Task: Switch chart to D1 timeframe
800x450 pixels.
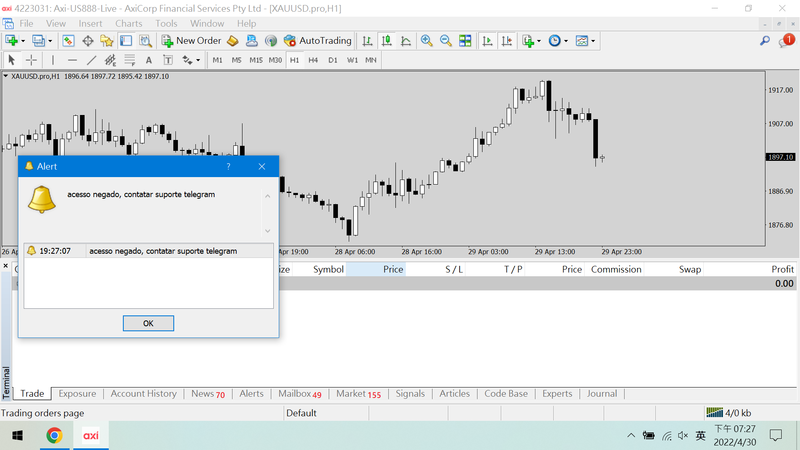Action: point(333,60)
